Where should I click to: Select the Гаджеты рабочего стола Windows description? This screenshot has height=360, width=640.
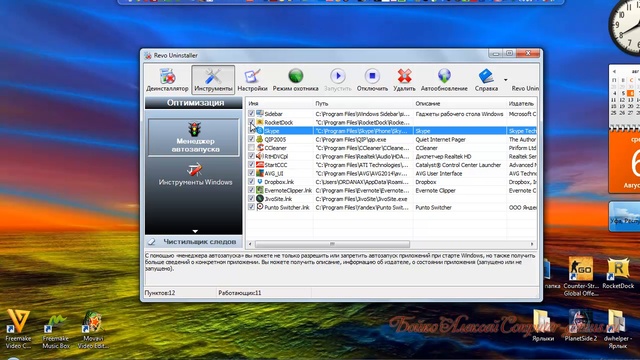(x=459, y=114)
